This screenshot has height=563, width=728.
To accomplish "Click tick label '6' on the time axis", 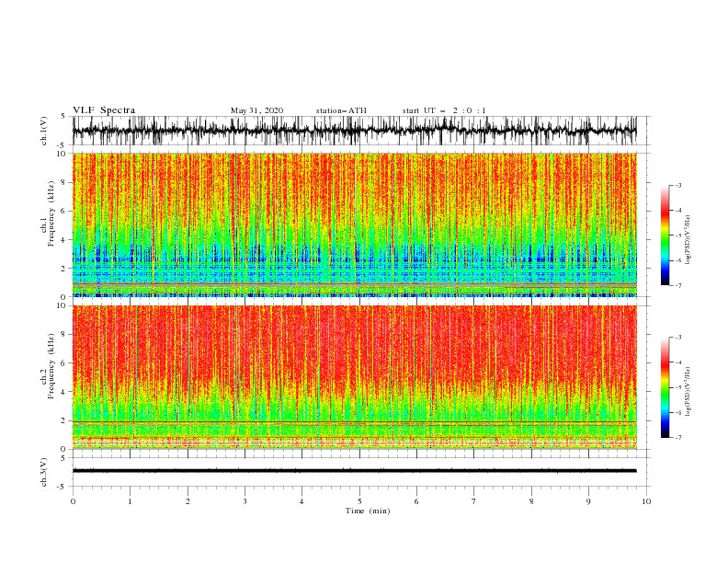I will (x=416, y=501).
